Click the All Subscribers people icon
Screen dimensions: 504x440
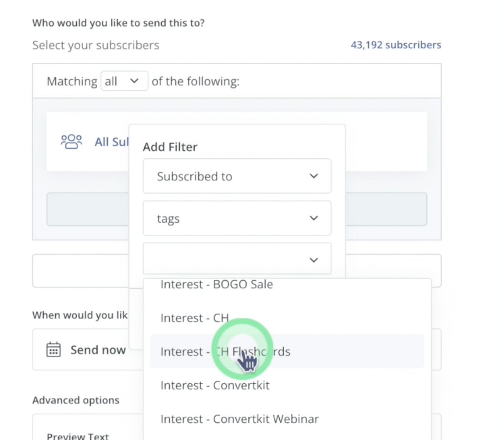tap(71, 142)
